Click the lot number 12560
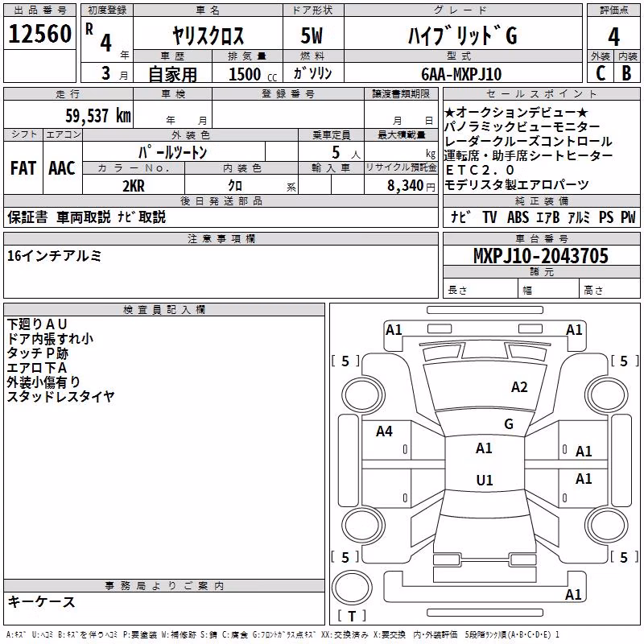This screenshot has height=644, width=644. (39, 34)
